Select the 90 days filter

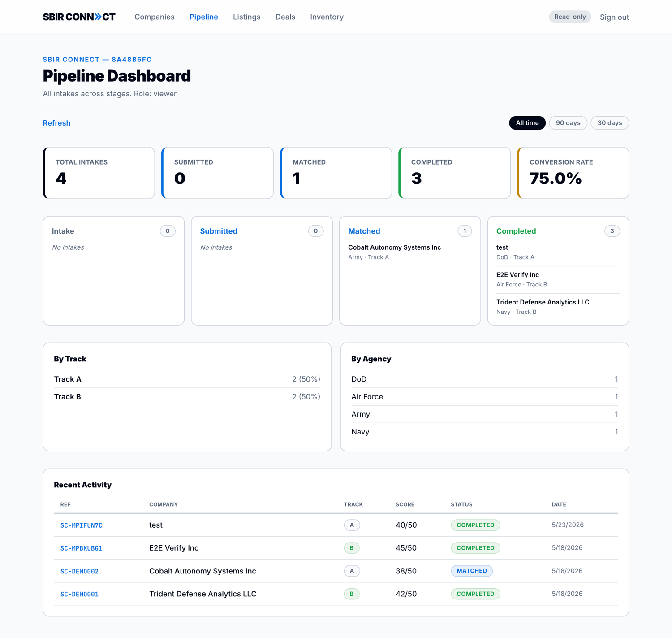pos(568,123)
